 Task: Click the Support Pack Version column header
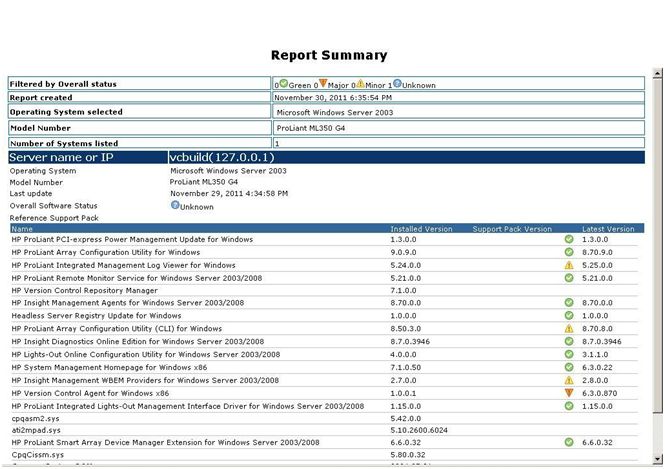pyautogui.click(x=512, y=229)
